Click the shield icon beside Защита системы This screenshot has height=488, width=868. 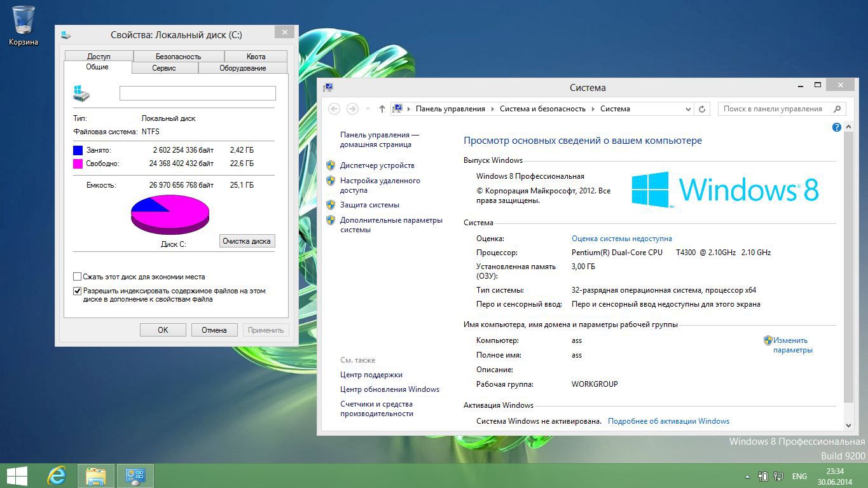tap(331, 205)
